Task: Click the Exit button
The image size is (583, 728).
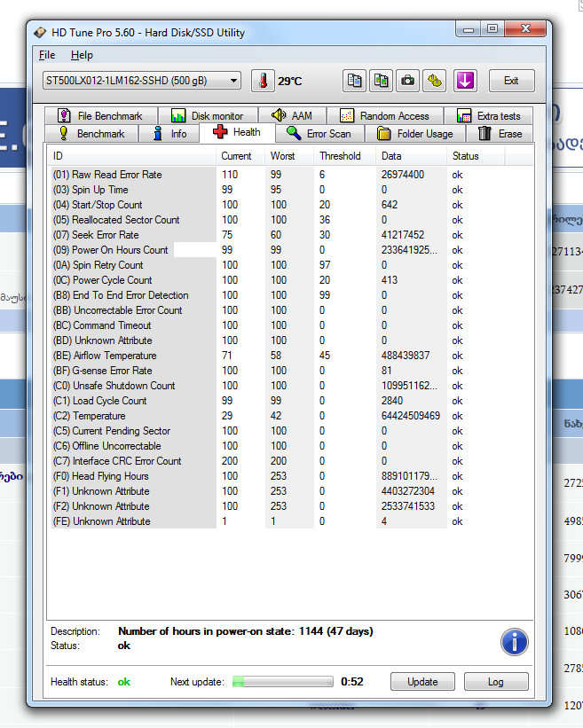Action: click(511, 81)
